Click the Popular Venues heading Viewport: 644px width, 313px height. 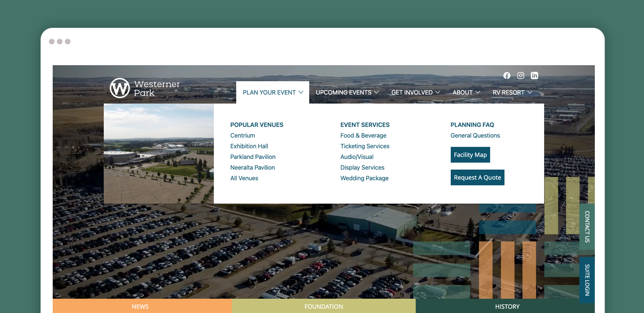tap(257, 125)
